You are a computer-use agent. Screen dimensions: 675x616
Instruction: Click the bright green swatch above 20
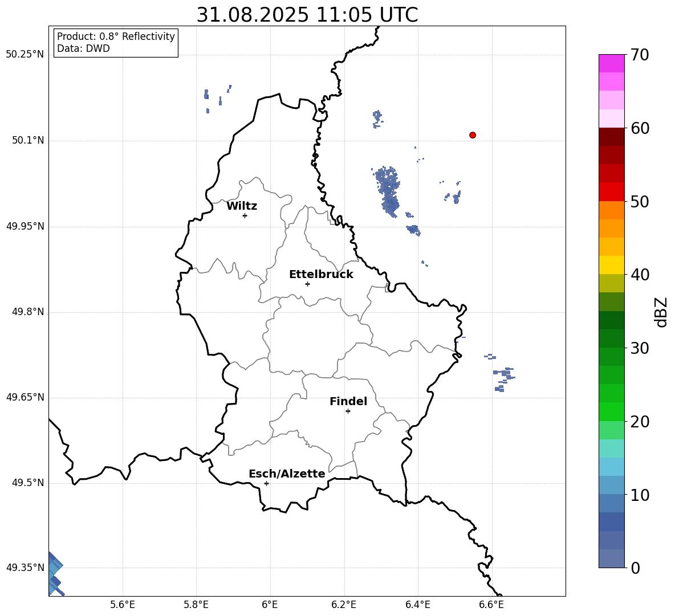point(611,411)
